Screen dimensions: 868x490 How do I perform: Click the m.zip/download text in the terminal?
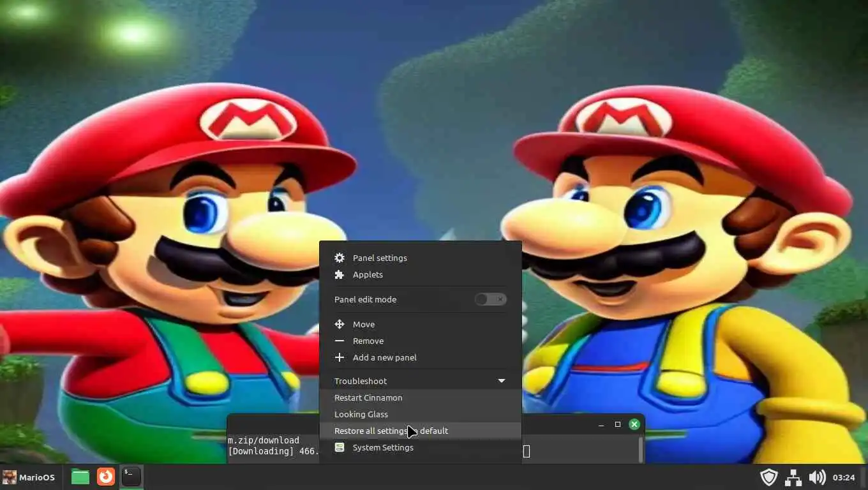pos(264,440)
